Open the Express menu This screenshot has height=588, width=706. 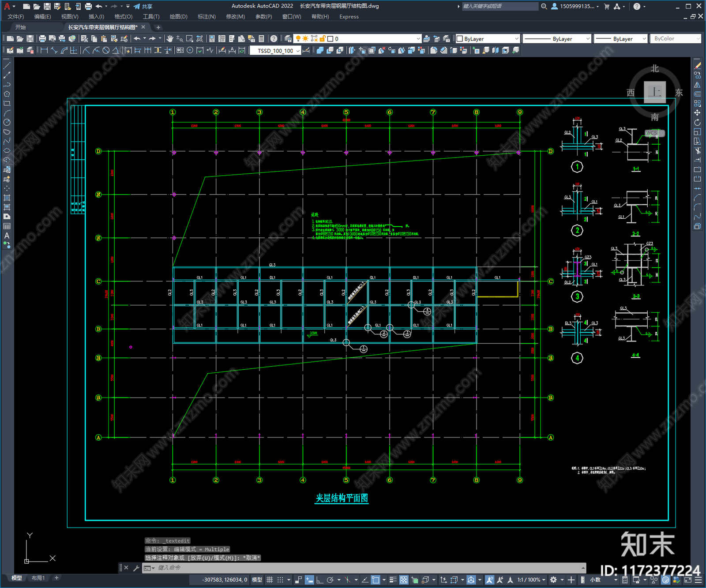[x=349, y=17]
